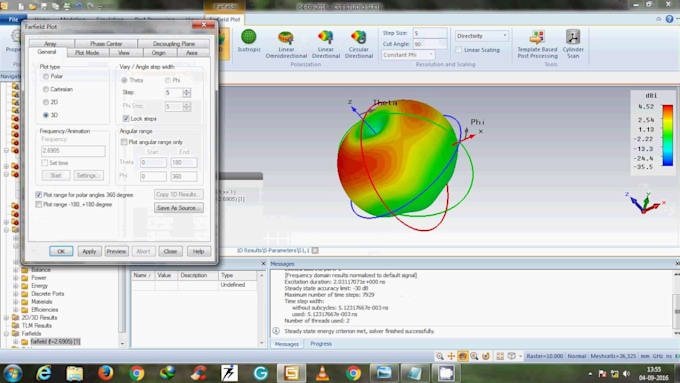Expand the Efficiencies folder

(x=16, y=310)
